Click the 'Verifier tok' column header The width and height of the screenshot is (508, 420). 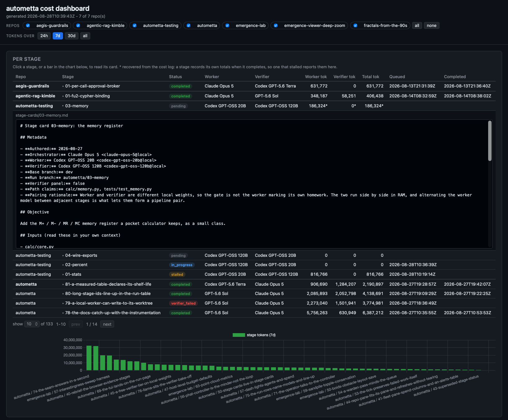click(x=344, y=77)
